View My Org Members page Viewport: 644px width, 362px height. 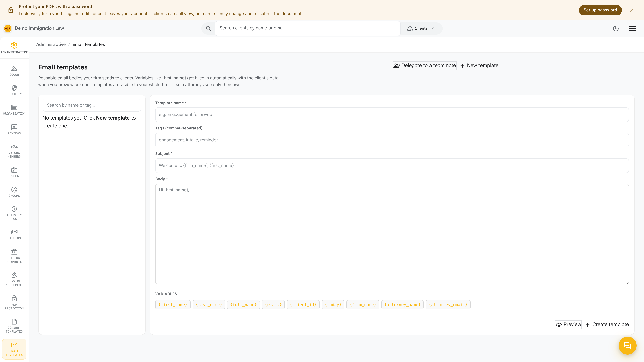(x=14, y=151)
